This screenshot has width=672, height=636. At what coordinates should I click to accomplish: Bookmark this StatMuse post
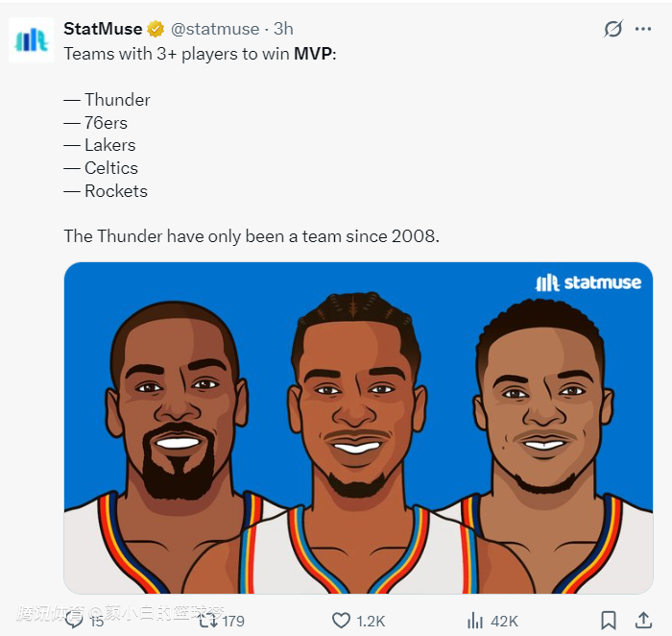tap(609, 621)
